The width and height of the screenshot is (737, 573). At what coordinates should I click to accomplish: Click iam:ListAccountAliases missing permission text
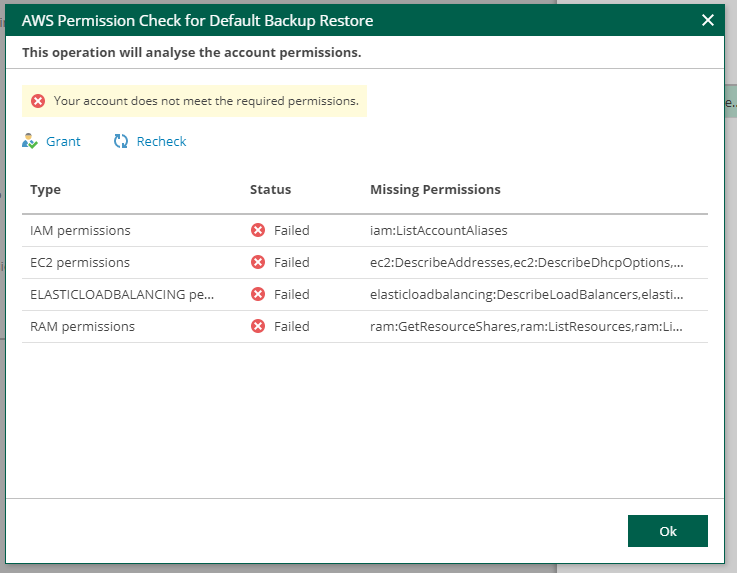click(x=439, y=230)
